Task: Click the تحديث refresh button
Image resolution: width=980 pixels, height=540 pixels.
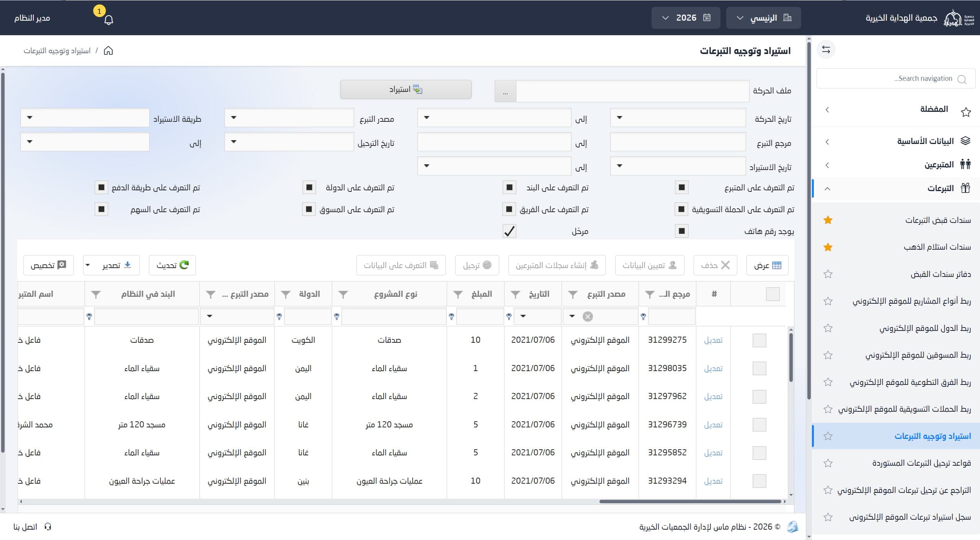Action: [x=172, y=265]
